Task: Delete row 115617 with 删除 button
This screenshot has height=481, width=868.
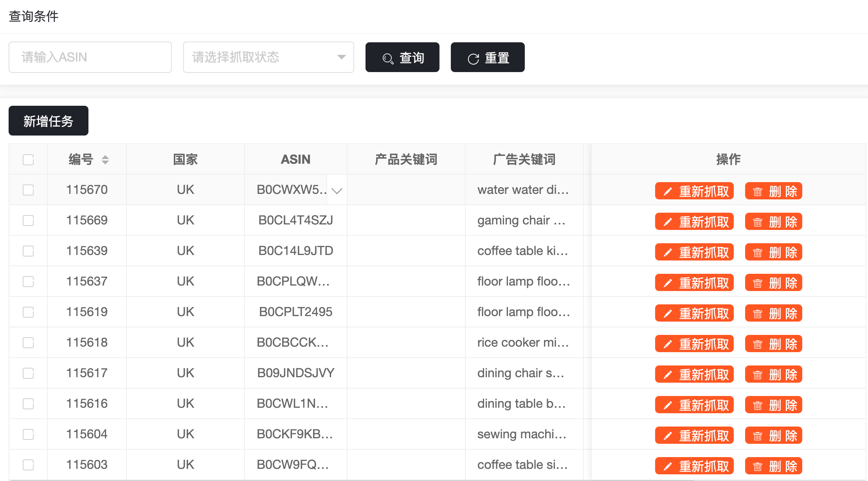Action: click(773, 375)
